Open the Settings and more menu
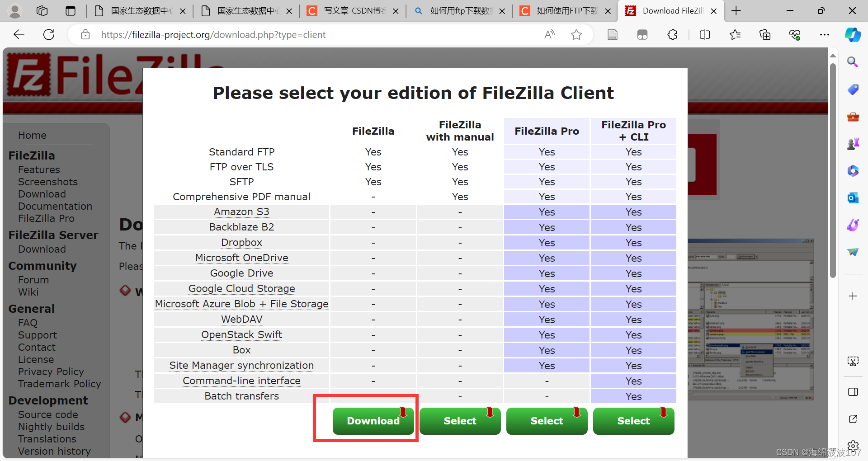Screen dimensions: 868x461 pyautogui.click(x=825, y=35)
